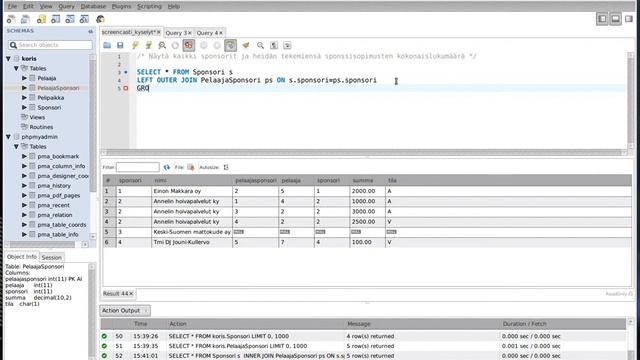Expand the Pelaaja table

pyautogui.click(x=24, y=78)
